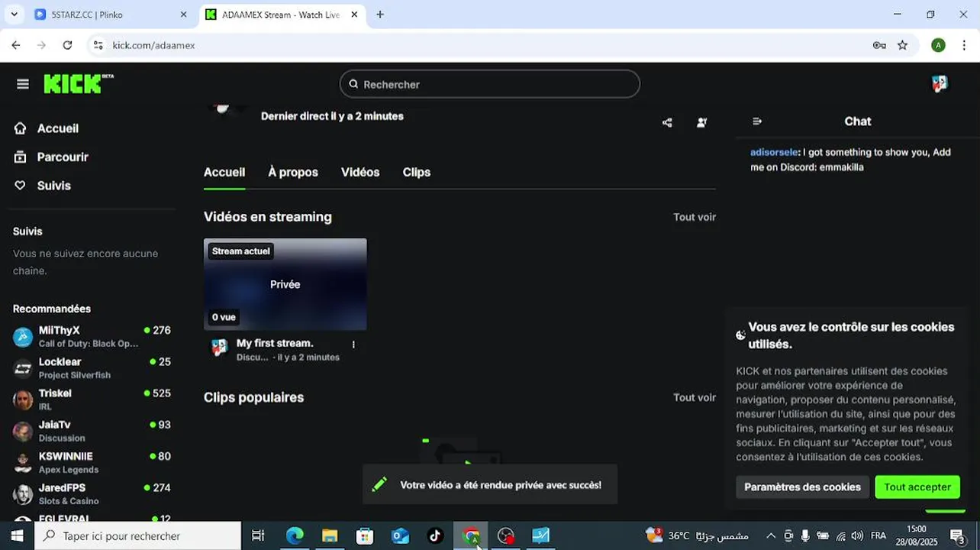Open Outlook from taskbar
980x550 pixels.
[400, 535]
